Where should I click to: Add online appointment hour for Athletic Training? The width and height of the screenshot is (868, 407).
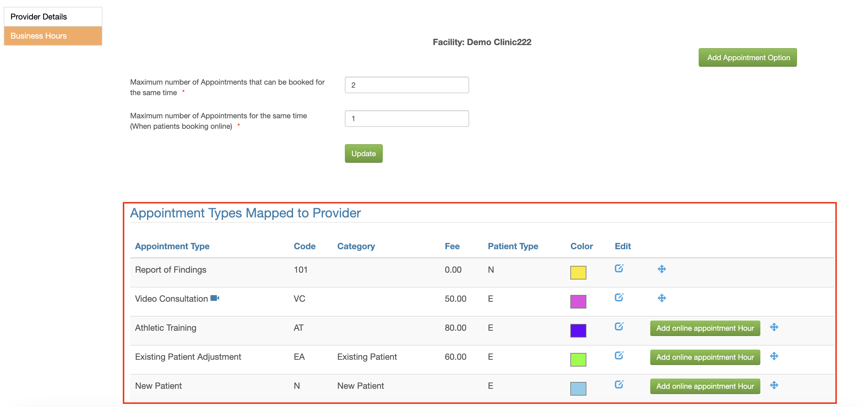[x=705, y=328]
